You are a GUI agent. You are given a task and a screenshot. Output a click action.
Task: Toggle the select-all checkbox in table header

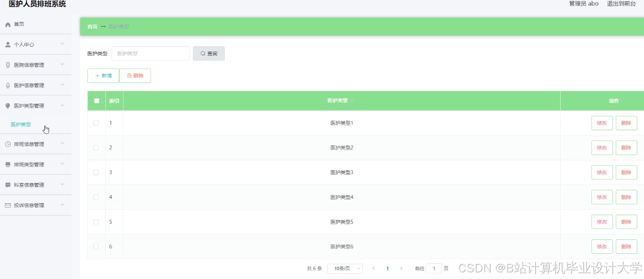97,101
